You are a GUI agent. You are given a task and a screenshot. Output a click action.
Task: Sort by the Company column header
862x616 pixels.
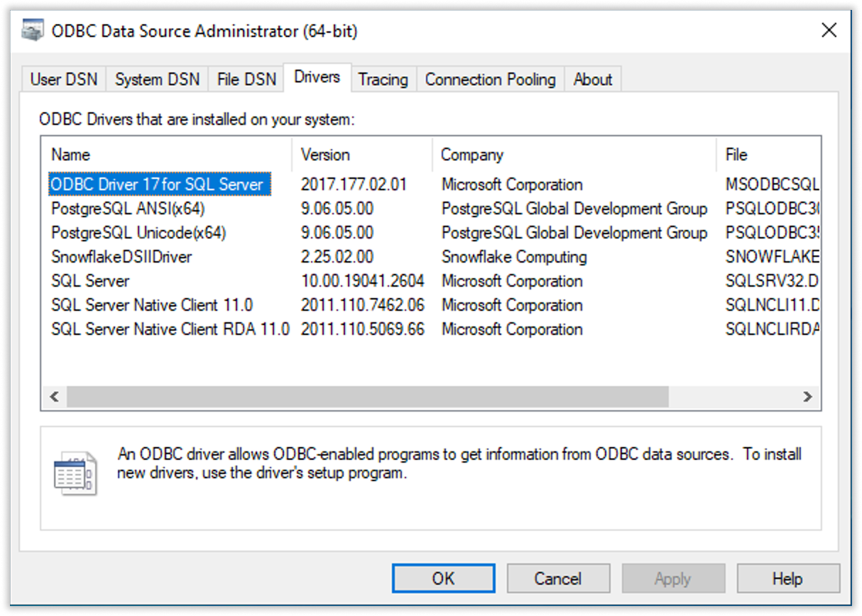[574, 155]
